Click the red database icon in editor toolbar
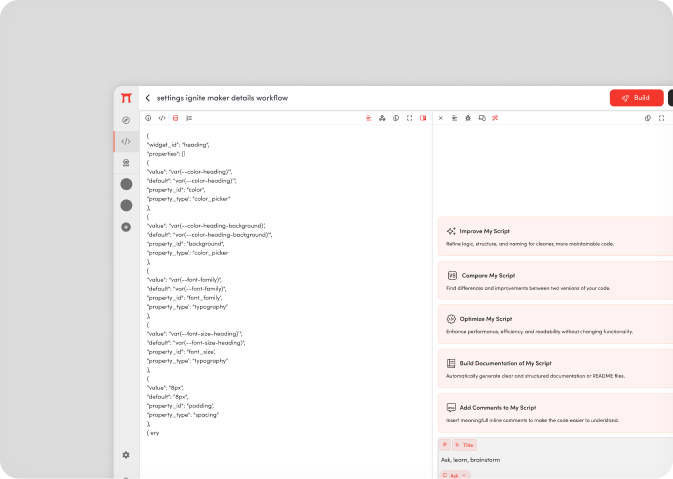673x479 pixels. coord(175,118)
